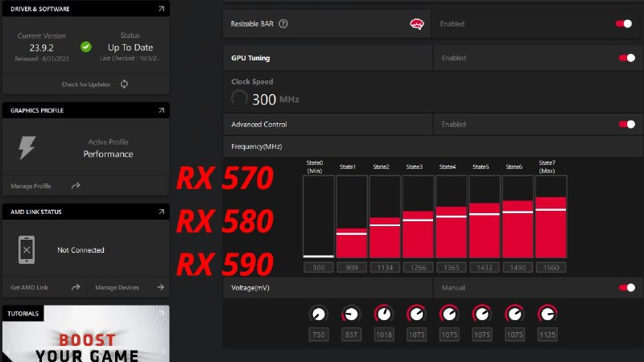Adjust the State1 frequency slider bar
This screenshot has height=362, width=644.
(x=352, y=216)
